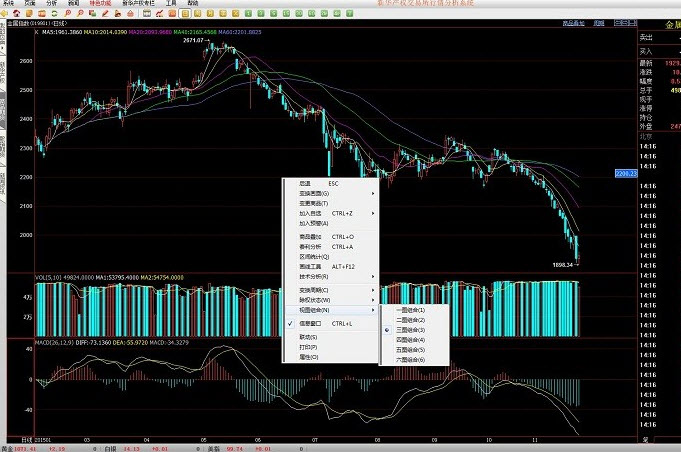
Task: Click the green MA40 indicator label
Action: (195, 32)
